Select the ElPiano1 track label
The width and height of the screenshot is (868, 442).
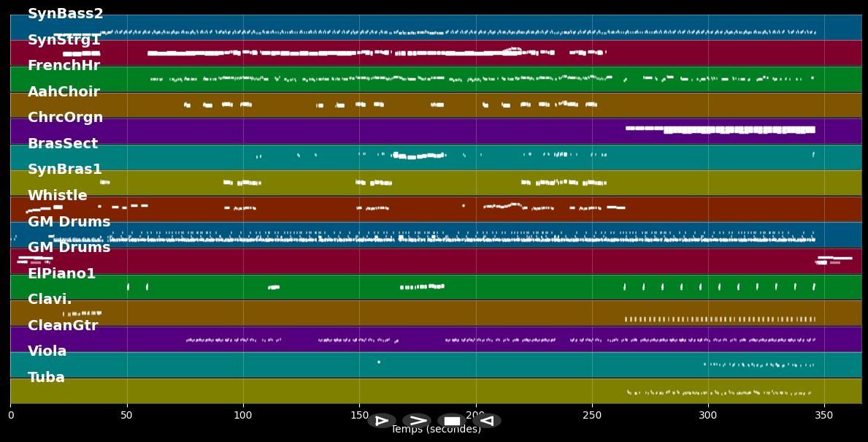61,274
